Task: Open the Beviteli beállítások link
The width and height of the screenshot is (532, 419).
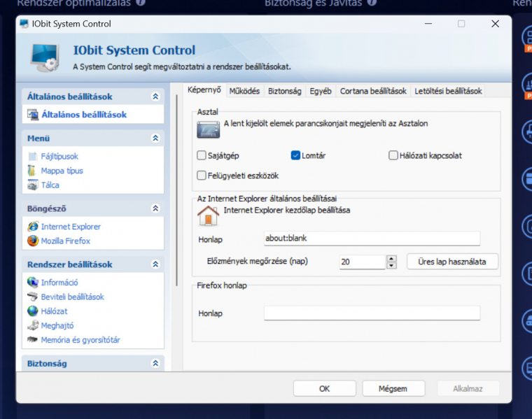Action: click(72, 297)
